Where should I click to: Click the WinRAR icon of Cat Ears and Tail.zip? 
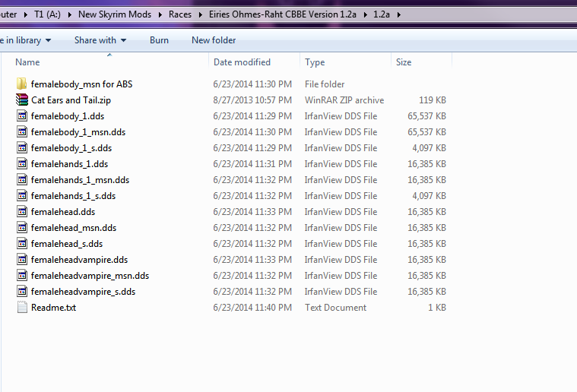coord(22,100)
